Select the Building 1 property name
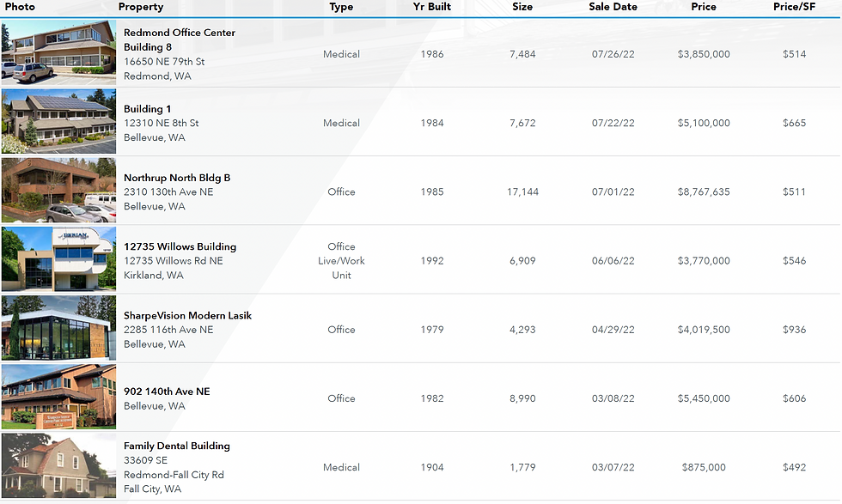 pyautogui.click(x=147, y=109)
